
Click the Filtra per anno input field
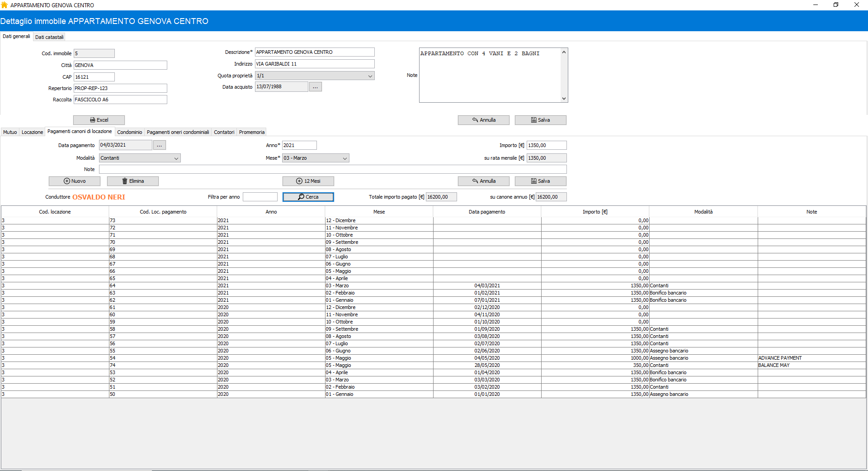[260, 197]
